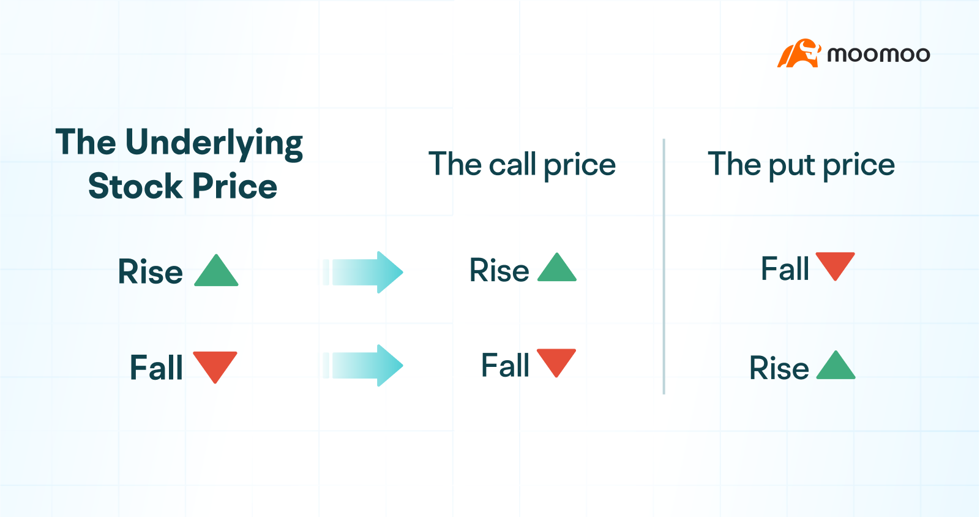Viewport: 980px width, 517px height.
Task: Click the 'Rise' text under Underlying Stock Price
Action: [x=151, y=272]
